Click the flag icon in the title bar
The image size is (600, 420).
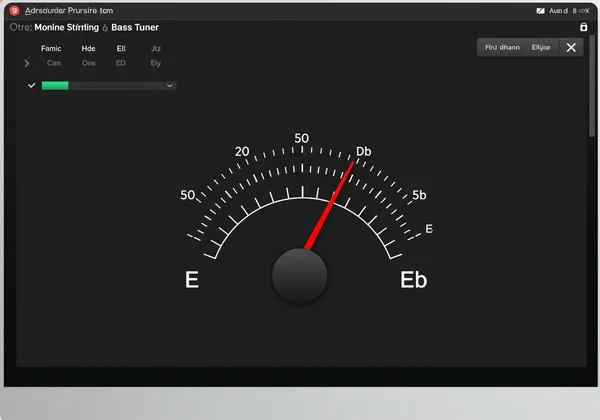tap(540, 11)
